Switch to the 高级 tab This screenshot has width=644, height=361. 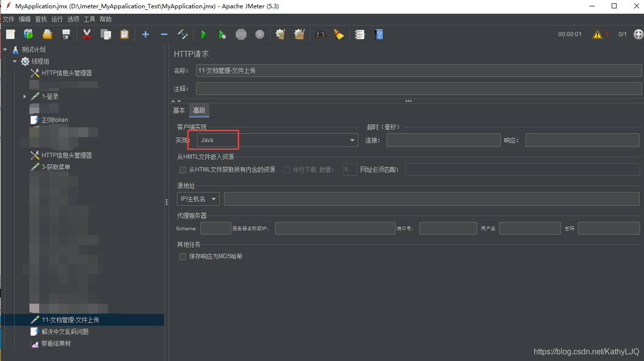pyautogui.click(x=199, y=111)
